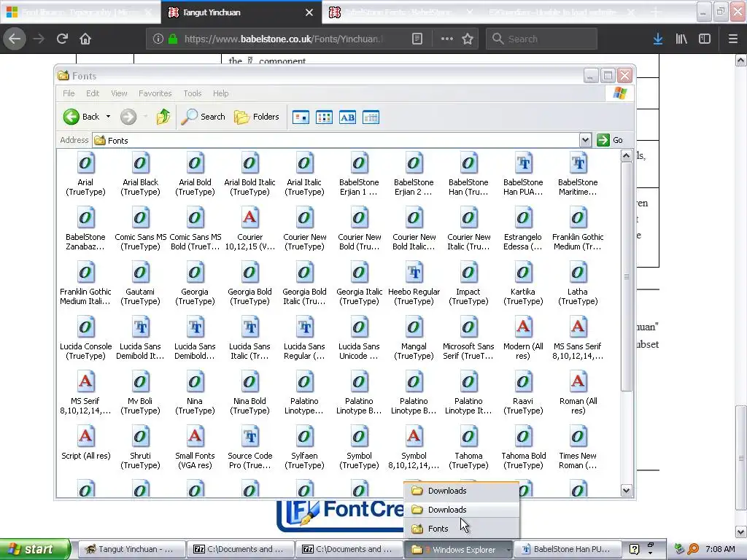Screen dimensions: 747x560
Task: Click the Forward arrow in Fonts window
Action: click(128, 117)
